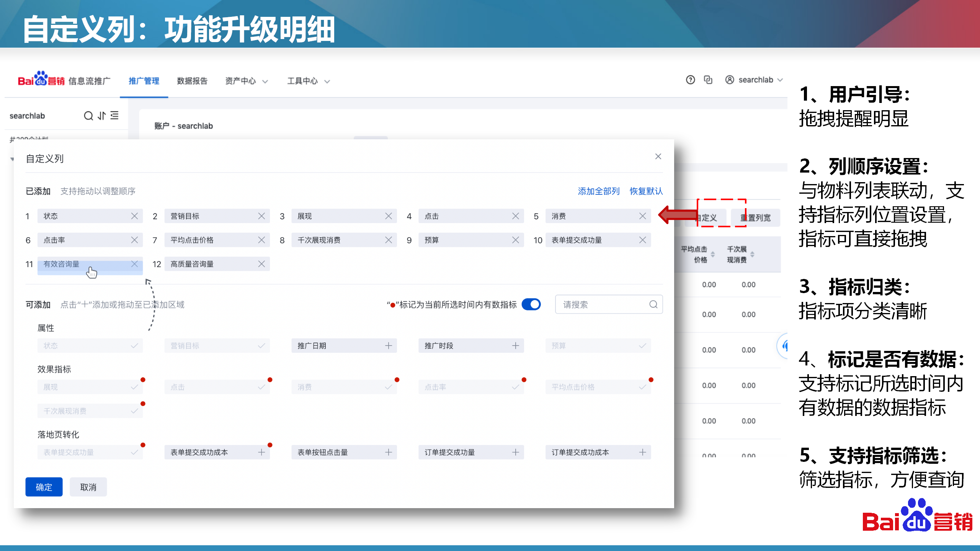
Task: Remove 平均点击价格 column from added list
Action: pos(261,240)
